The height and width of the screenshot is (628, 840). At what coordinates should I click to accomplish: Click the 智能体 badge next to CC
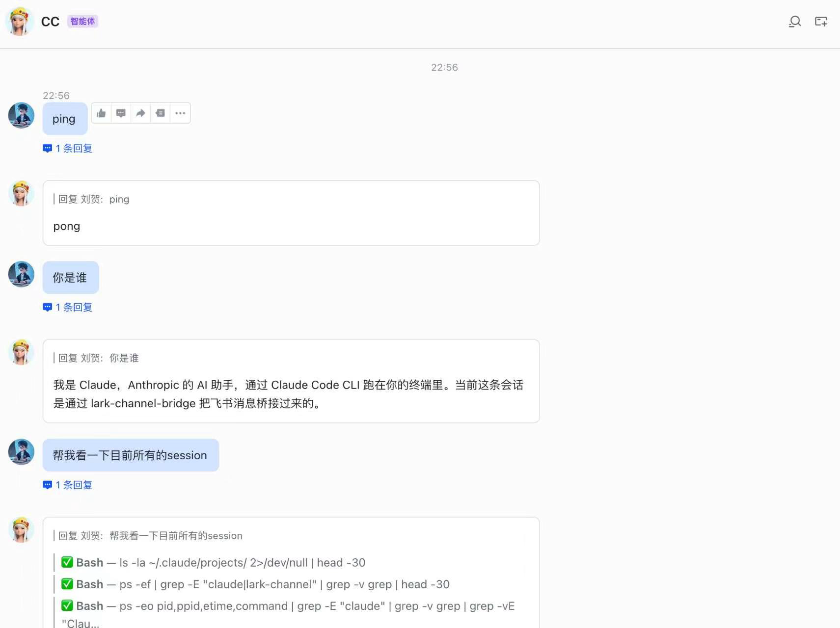[x=82, y=21]
